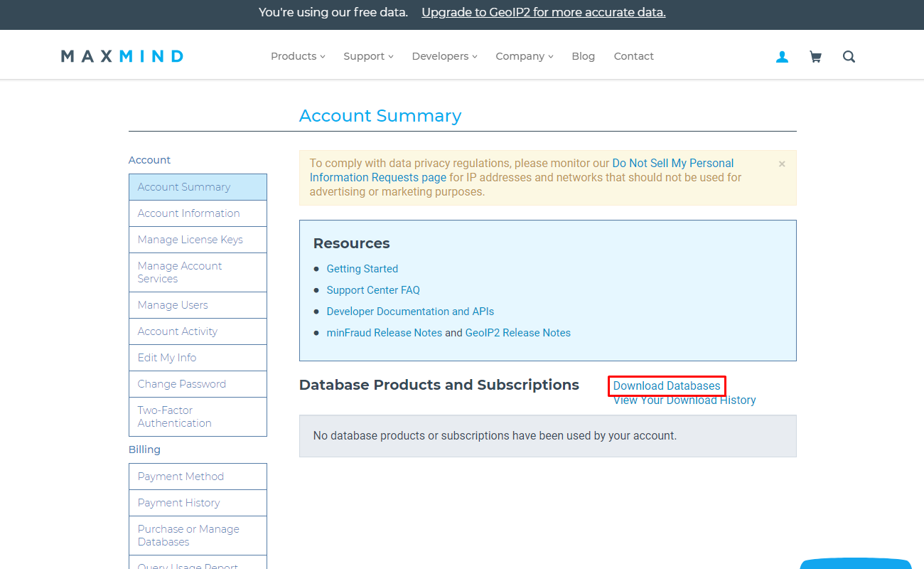Open Change Password
This screenshot has width=924, height=569.
198,384
